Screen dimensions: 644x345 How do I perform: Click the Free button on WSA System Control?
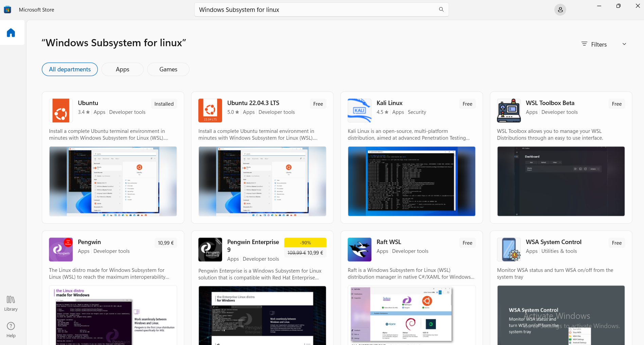click(x=617, y=243)
